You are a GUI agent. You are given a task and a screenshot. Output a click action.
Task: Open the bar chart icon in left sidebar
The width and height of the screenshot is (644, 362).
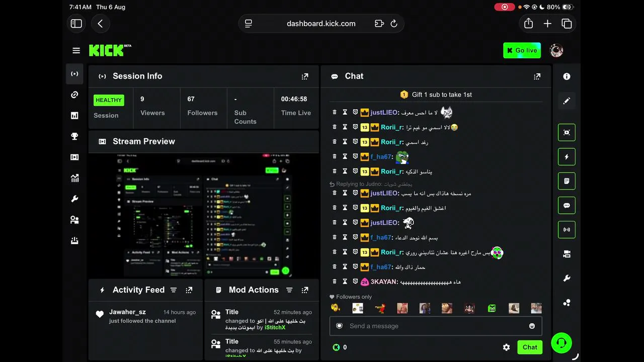(75, 116)
